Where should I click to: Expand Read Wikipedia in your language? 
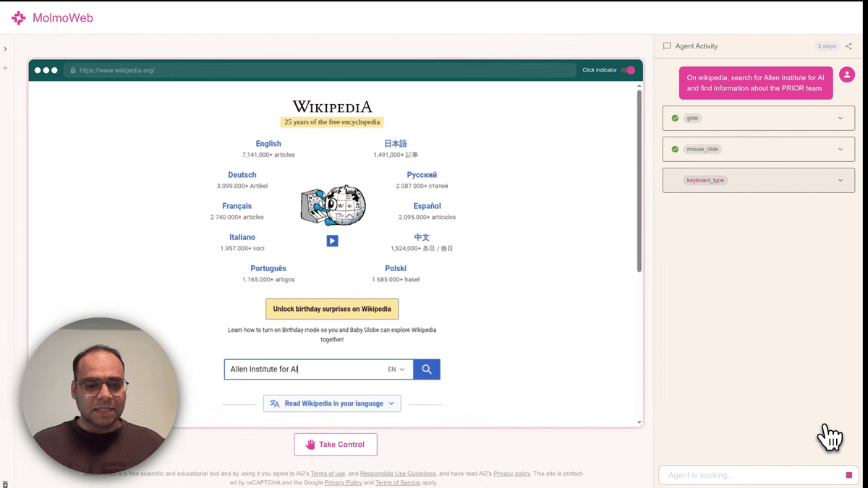(x=332, y=403)
